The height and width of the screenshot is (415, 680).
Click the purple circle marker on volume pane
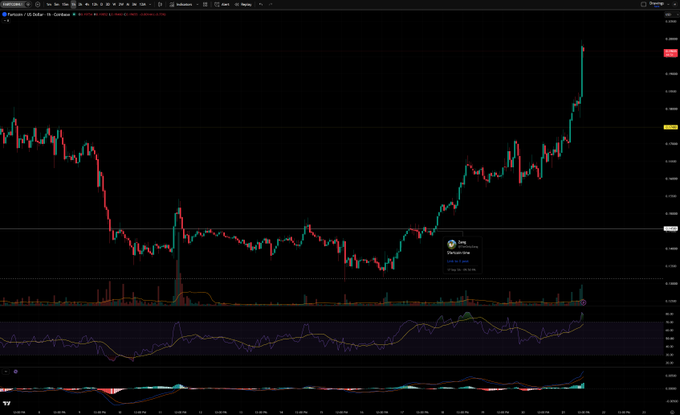point(583,302)
